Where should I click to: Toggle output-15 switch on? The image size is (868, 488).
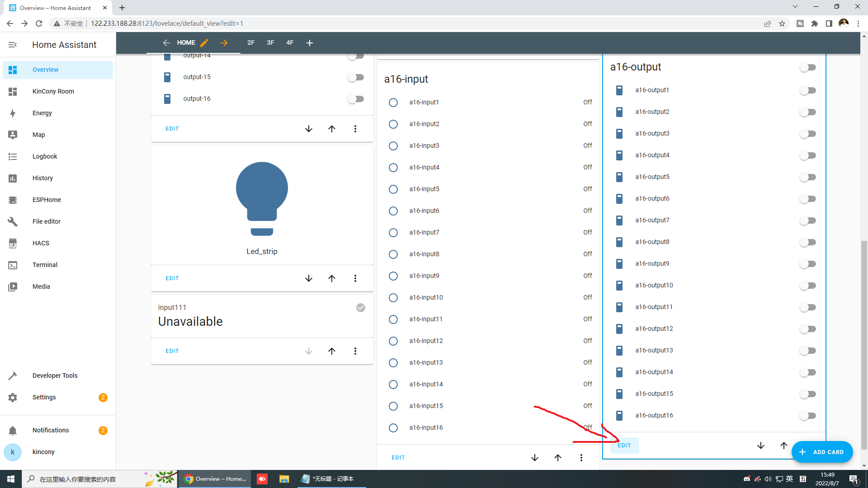pos(356,77)
